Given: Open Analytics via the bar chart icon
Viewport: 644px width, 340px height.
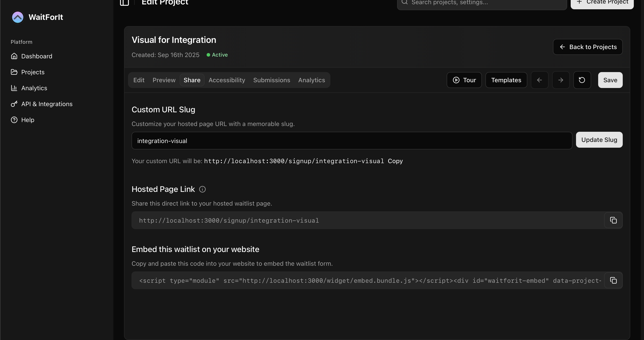Looking at the screenshot, I should coord(14,88).
